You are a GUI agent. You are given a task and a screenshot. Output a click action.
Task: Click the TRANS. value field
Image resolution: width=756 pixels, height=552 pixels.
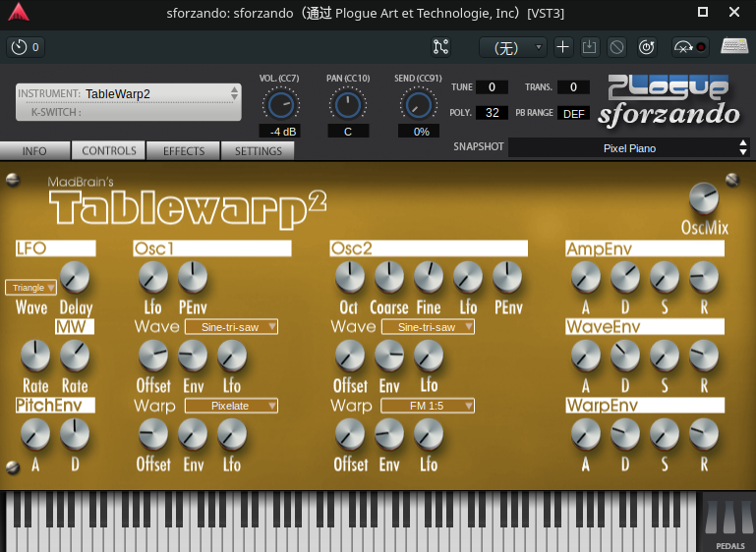pyautogui.click(x=573, y=87)
